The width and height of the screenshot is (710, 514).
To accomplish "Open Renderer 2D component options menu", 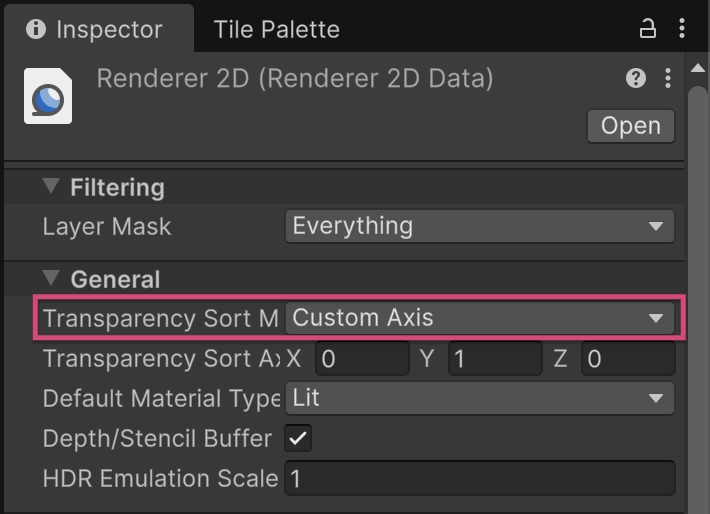I will tap(667, 78).
